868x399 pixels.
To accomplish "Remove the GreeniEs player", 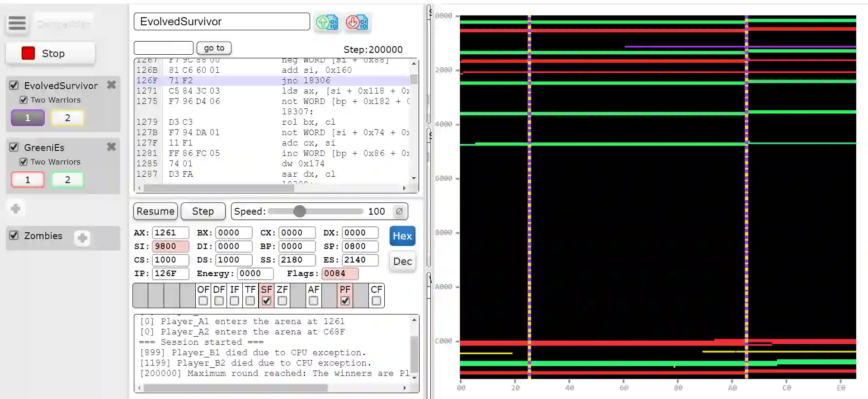I will [111, 147].
